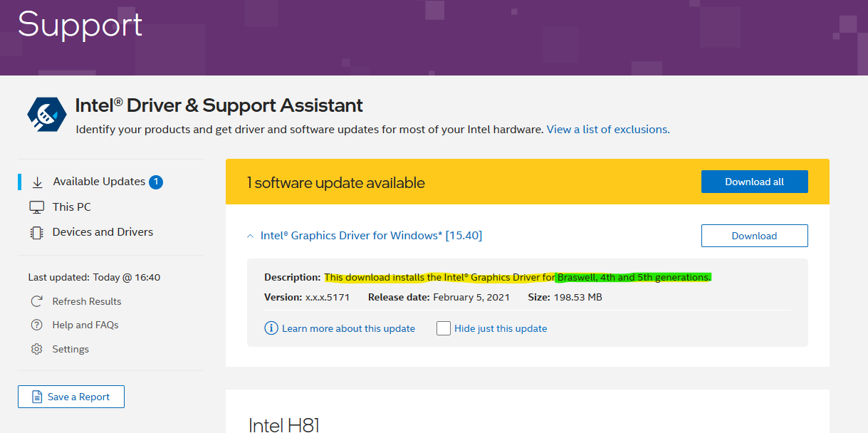Screen dimensions: 868x433
Task: Click the download arrow icon beside Available Updates
Action: pos(37,182)
